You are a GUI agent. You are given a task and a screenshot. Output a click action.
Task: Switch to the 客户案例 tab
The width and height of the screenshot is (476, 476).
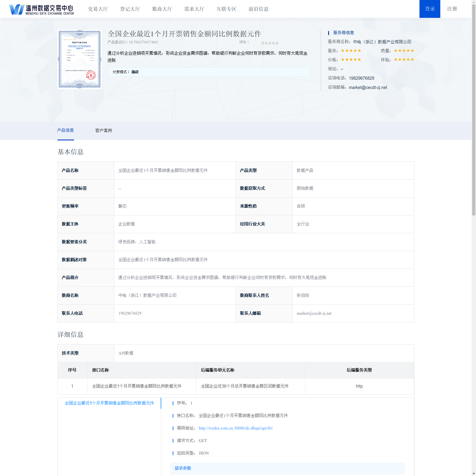click(104, 131)
